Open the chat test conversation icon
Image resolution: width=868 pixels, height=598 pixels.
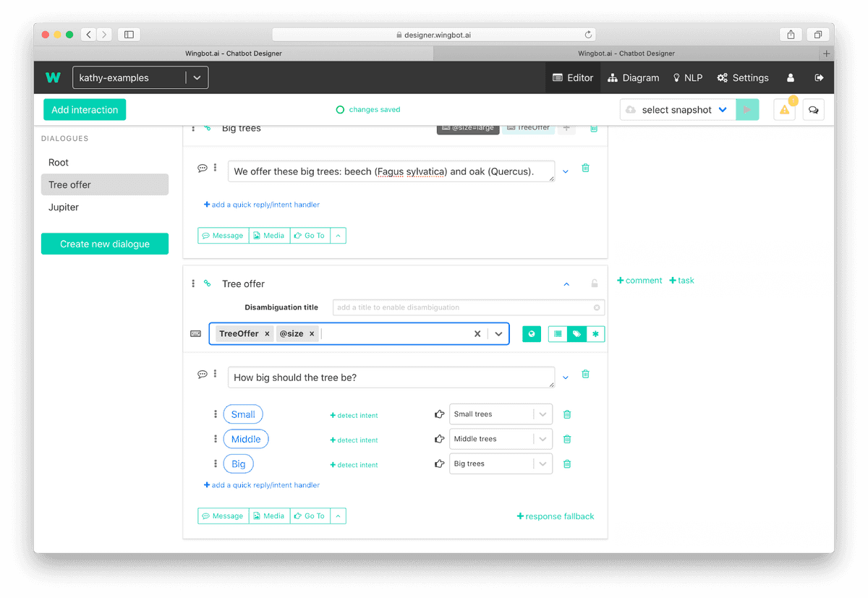[814, 110]
